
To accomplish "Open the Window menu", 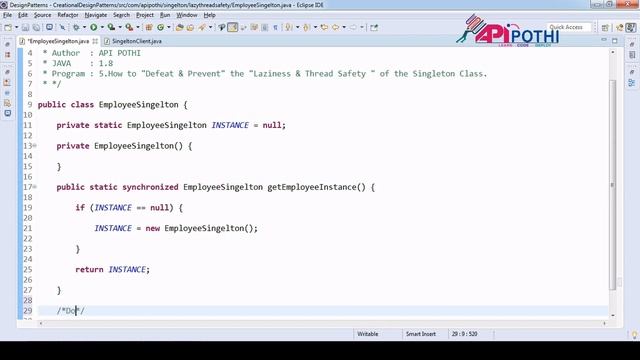I will click(x=187, y=15).
